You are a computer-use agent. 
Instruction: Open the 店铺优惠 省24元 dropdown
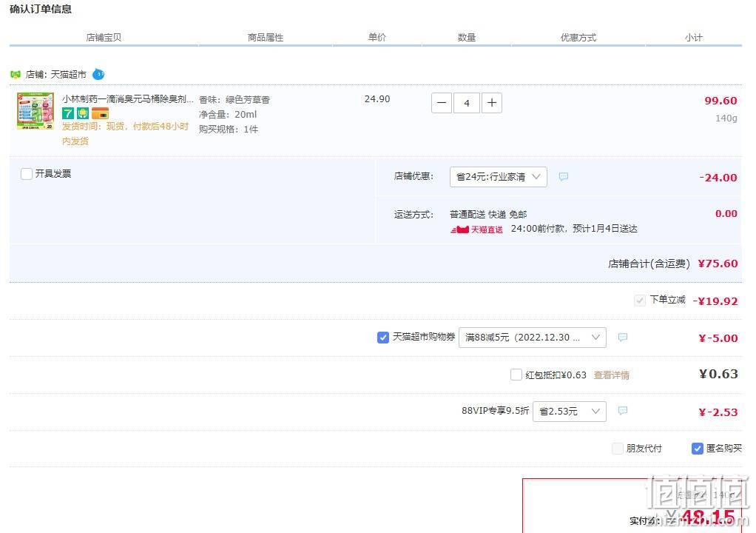[x=498, y=176]
